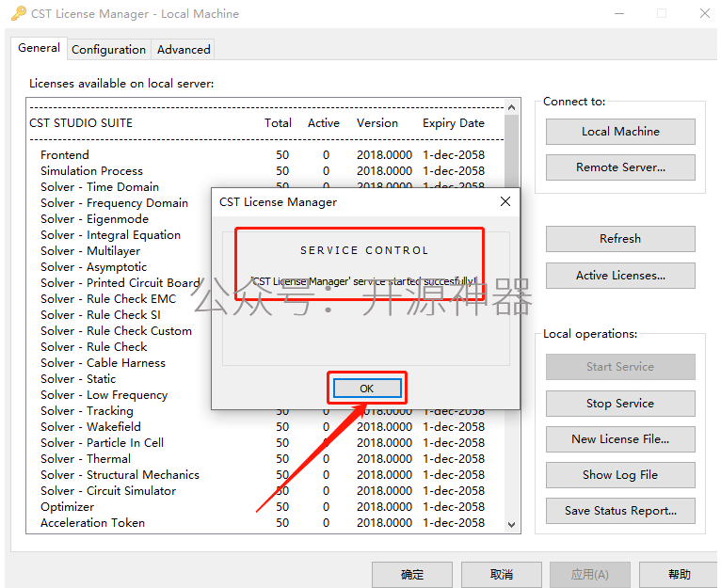This screenshot has height=588, width=721.
Task: Select the Solver - Frequency Domain row
Action: [115, 203]
